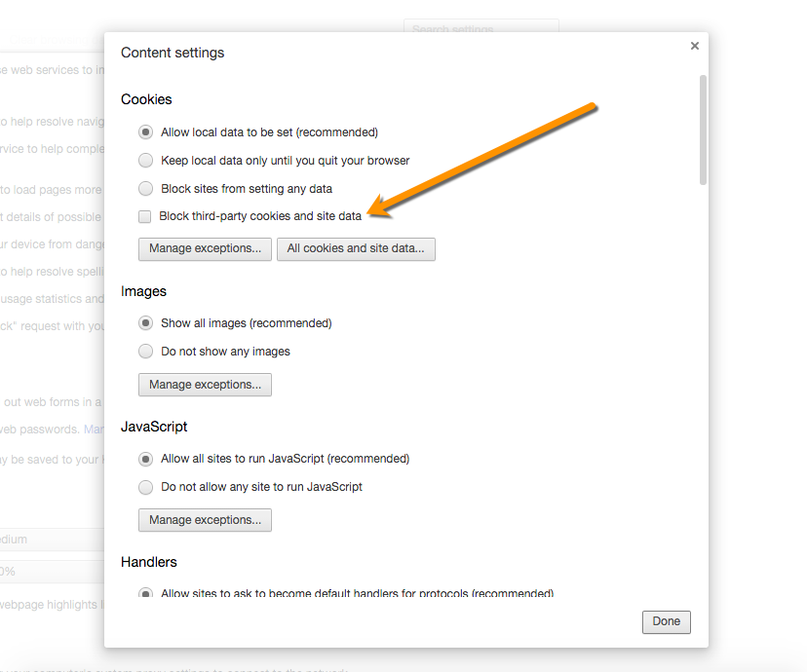Open Manage exceptions under Images
The image size is (807, 672).
pos(205,386)
